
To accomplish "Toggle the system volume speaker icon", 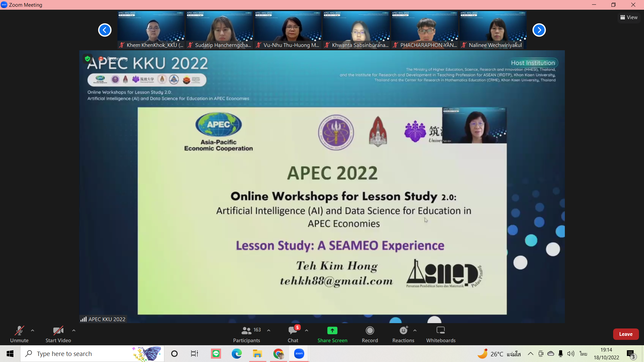I will [571, 354].
